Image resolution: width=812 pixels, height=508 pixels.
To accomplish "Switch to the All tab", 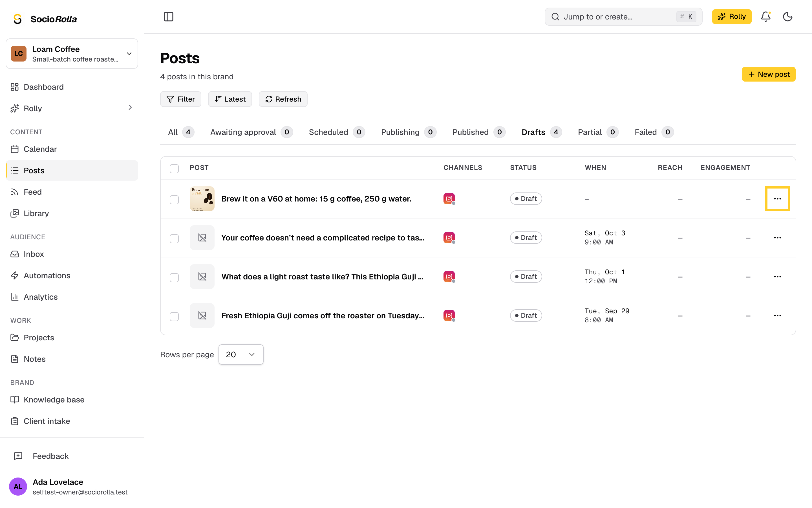I will coord(181,132).
